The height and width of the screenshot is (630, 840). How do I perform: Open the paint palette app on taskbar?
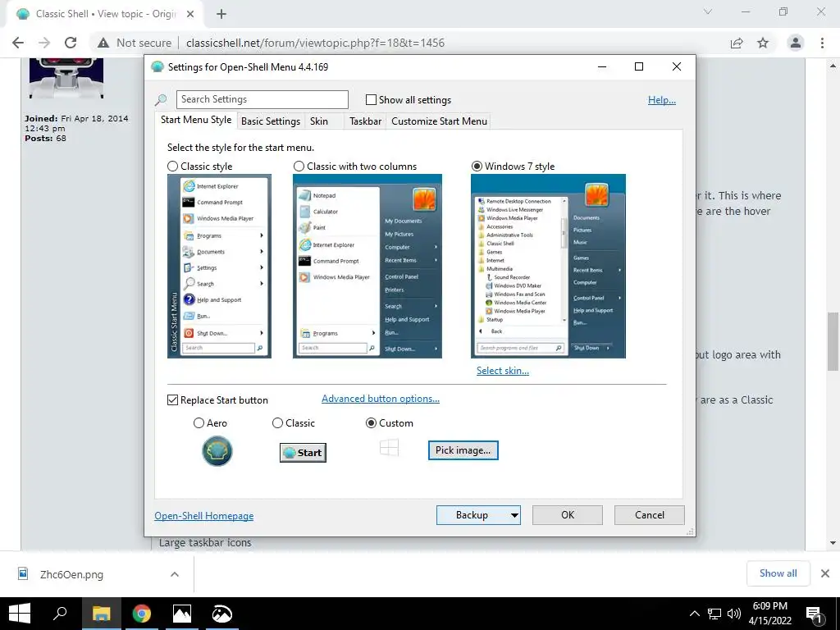click(221, 614)
